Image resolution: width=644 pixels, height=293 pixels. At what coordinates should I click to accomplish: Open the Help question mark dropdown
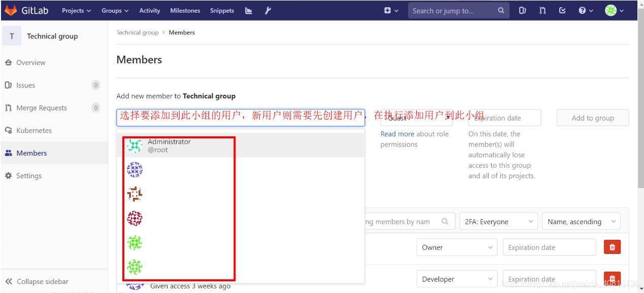[x=585, y=10]
